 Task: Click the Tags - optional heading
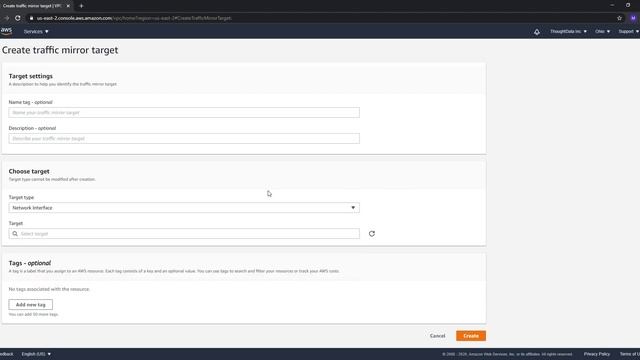[x=30, y=263]
